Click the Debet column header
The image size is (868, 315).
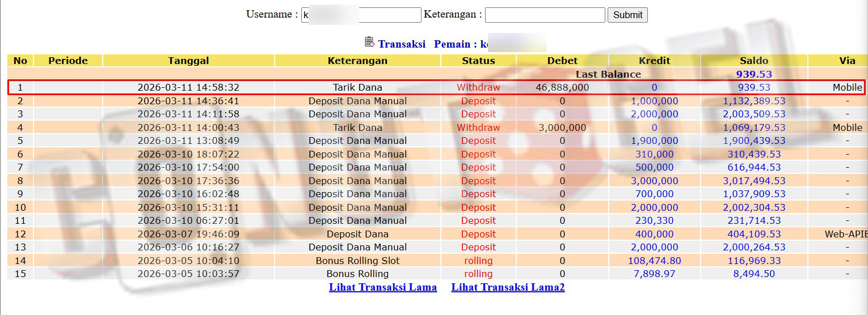click(x=562, y=61)
